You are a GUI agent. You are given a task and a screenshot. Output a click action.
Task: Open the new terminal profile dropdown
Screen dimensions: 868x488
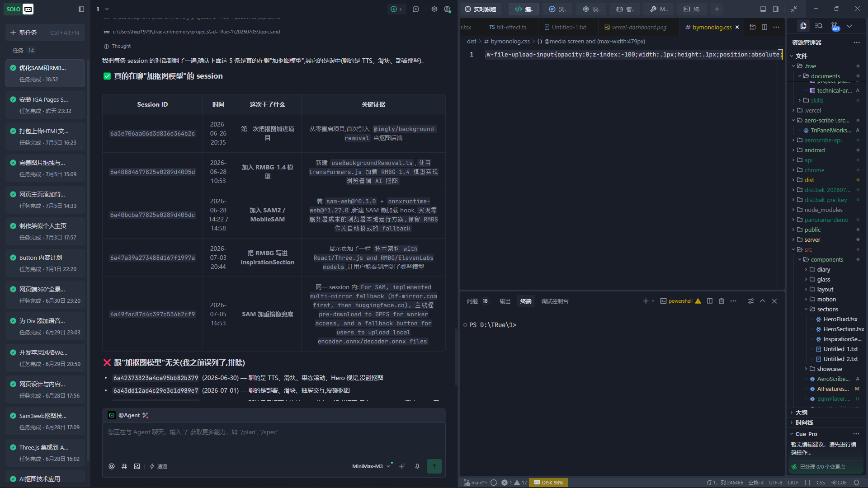[653, 301]
